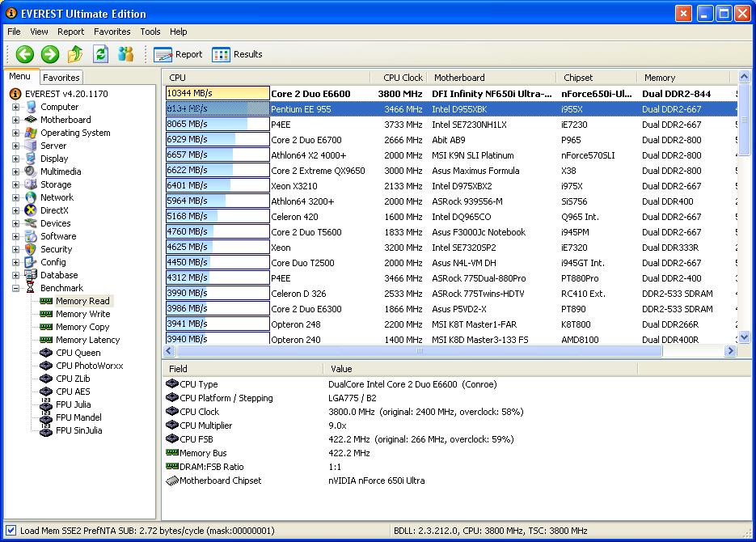This screenshot has width=756, height=542.
Task: Select CPU Queen benchmark in tree
Action: tap(78, 353)
